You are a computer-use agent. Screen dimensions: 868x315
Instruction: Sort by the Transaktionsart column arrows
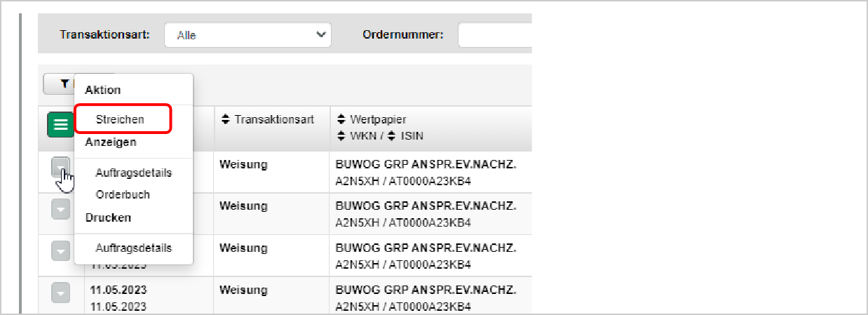225,120
